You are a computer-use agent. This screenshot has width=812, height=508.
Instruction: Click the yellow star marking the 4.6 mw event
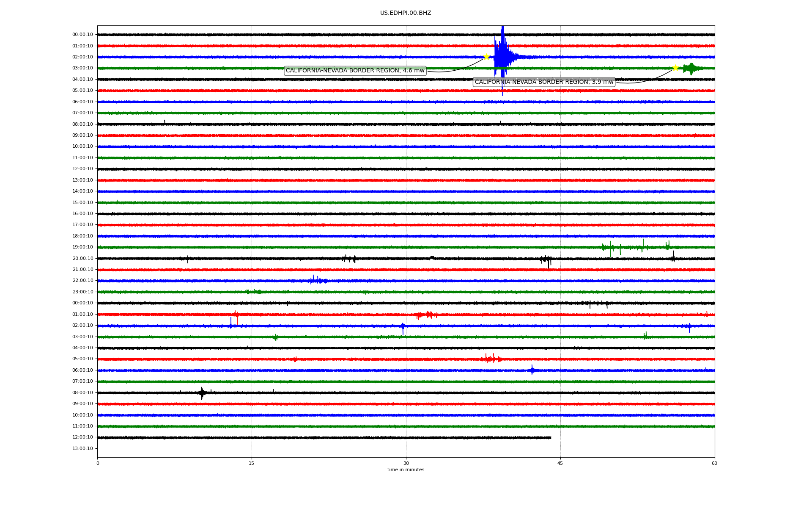point(486,57)
